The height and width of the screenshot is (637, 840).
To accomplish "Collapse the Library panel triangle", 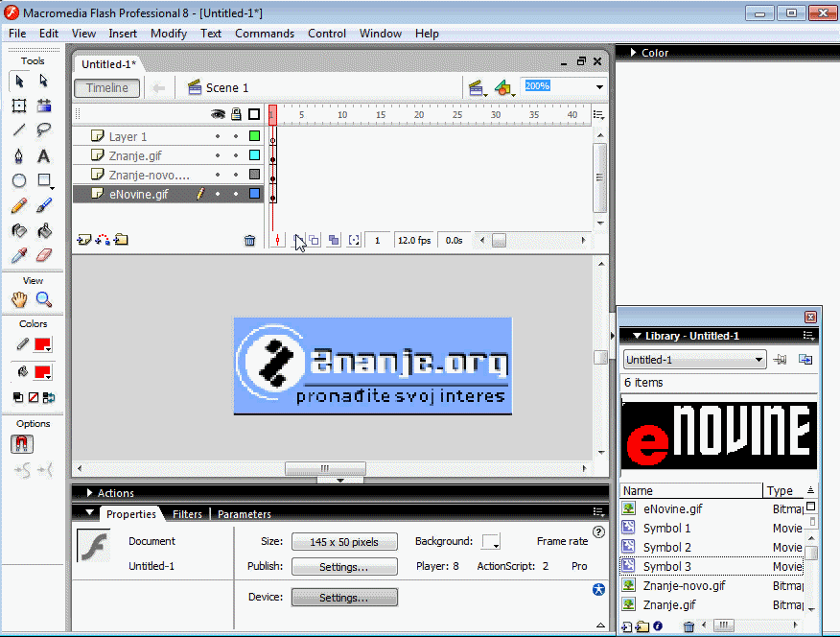I will coord(637,336).
